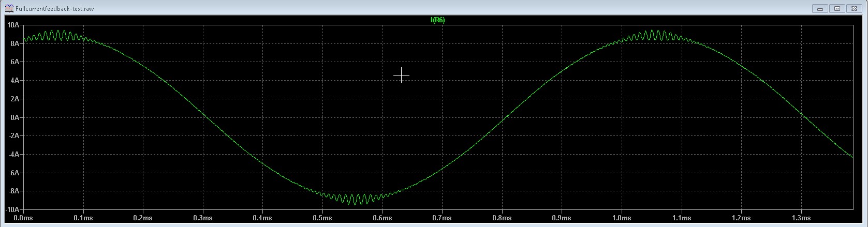Minimize the waveform window
Viewport: 868px width, 227px height.
click(x=820, y=8)
